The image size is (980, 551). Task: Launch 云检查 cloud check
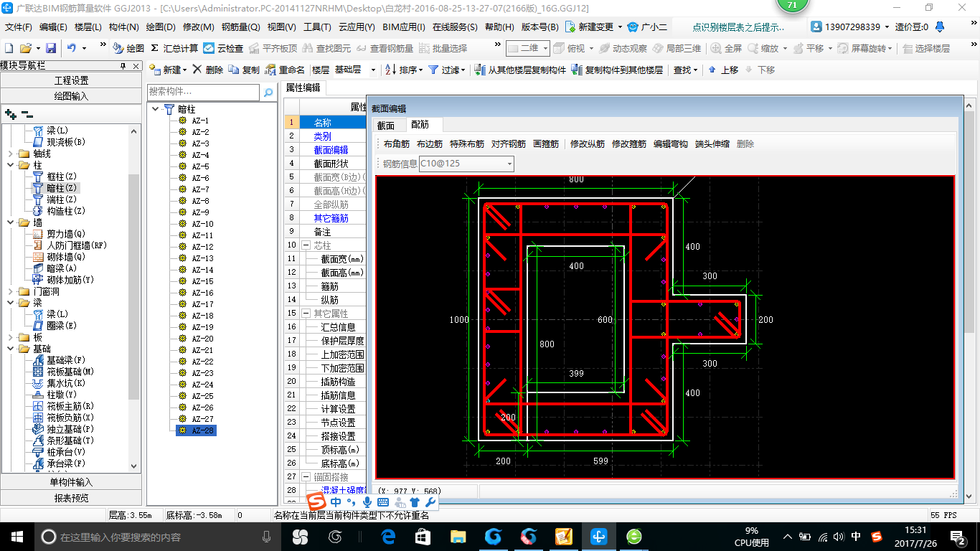(x=223, y=48)
